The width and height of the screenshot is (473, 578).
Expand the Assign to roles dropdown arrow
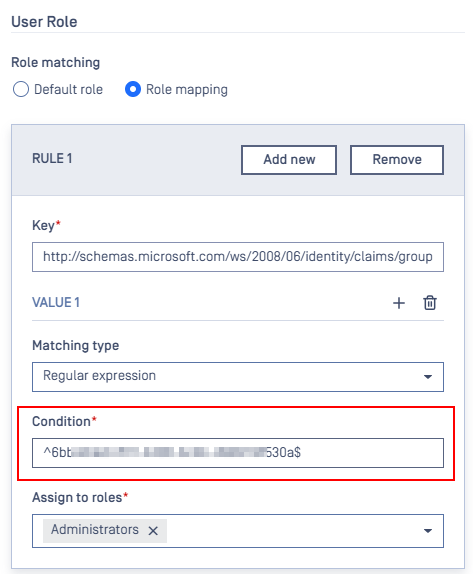click(428, 531)
